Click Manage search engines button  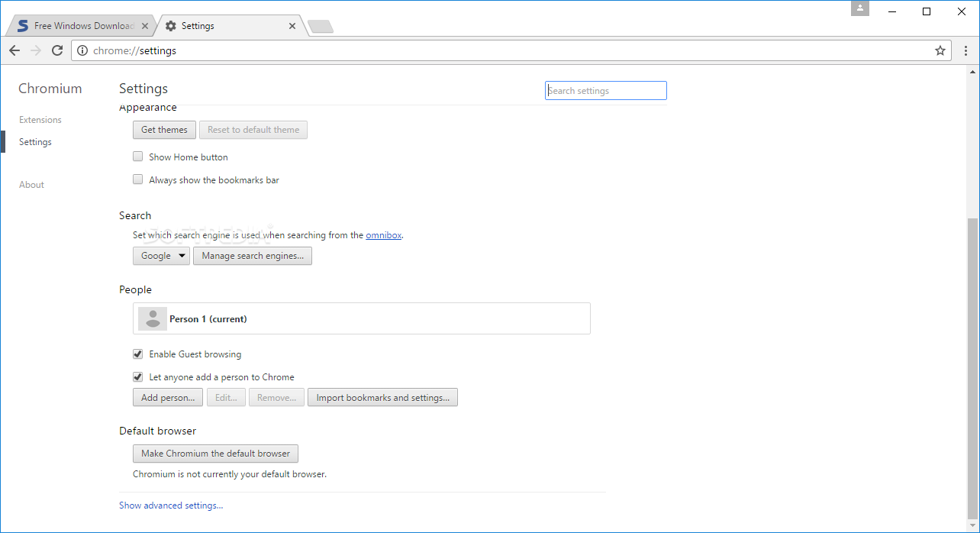click(x=253, y=256)
